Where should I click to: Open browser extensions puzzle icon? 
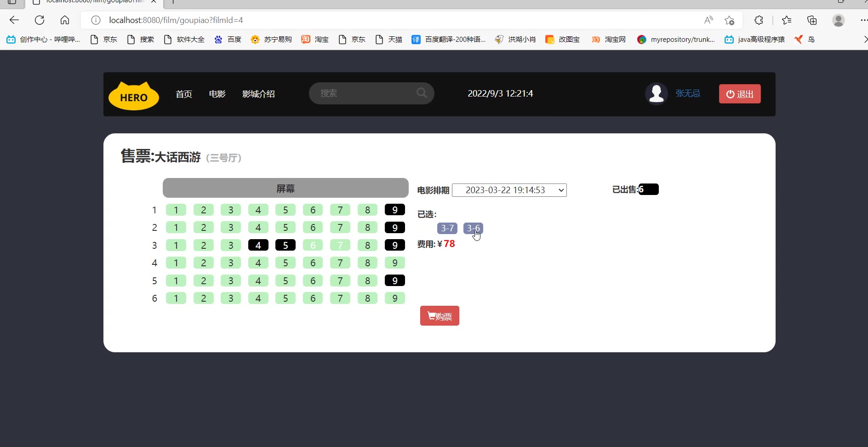pos(759,20)
